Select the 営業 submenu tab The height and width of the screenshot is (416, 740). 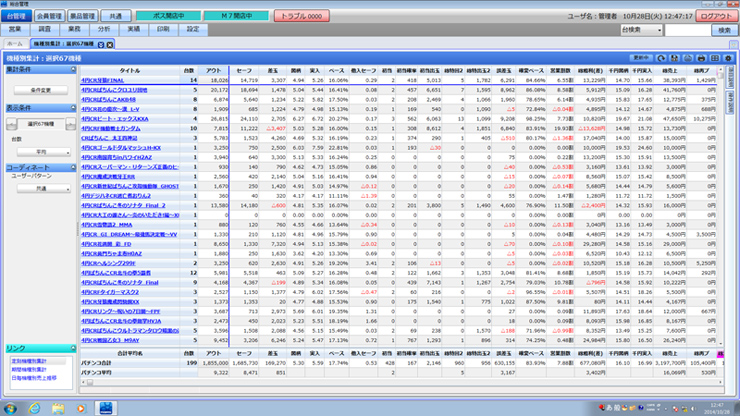click(15, 29)
